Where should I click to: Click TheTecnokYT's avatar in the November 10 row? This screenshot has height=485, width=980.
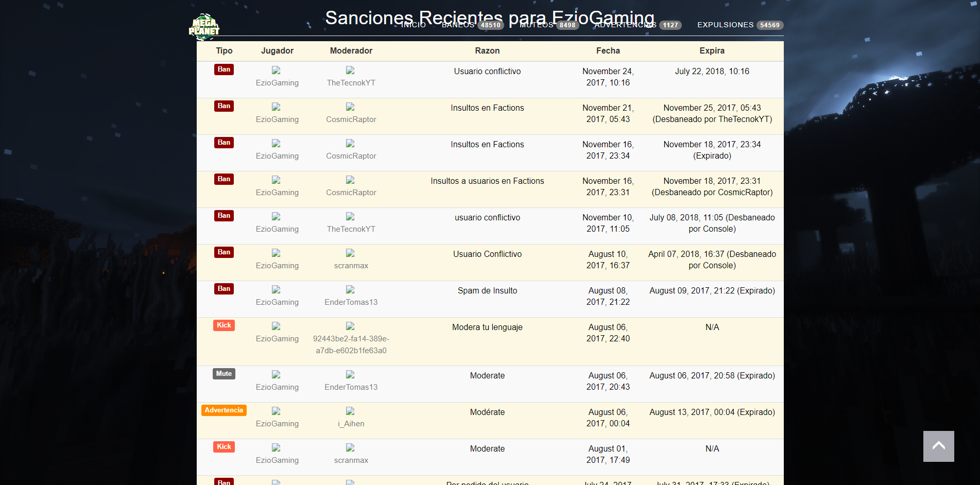(x=350, y=216)
